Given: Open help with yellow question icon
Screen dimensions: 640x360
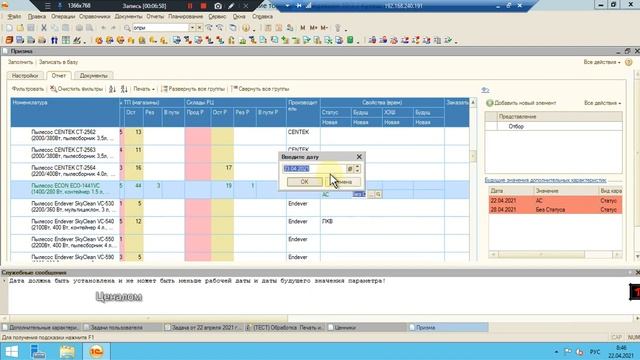Looking at the screenshot, I should [629, 62].
